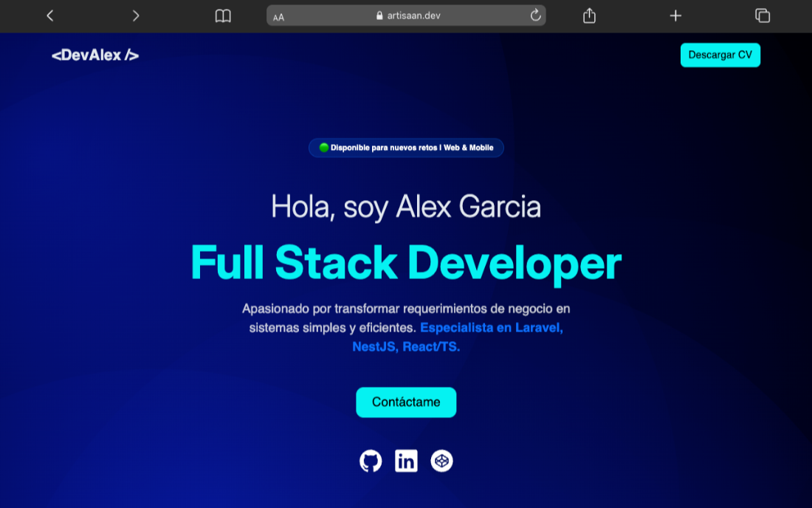
Task: Open the GitHub profile icon
Action: (371, 461)
